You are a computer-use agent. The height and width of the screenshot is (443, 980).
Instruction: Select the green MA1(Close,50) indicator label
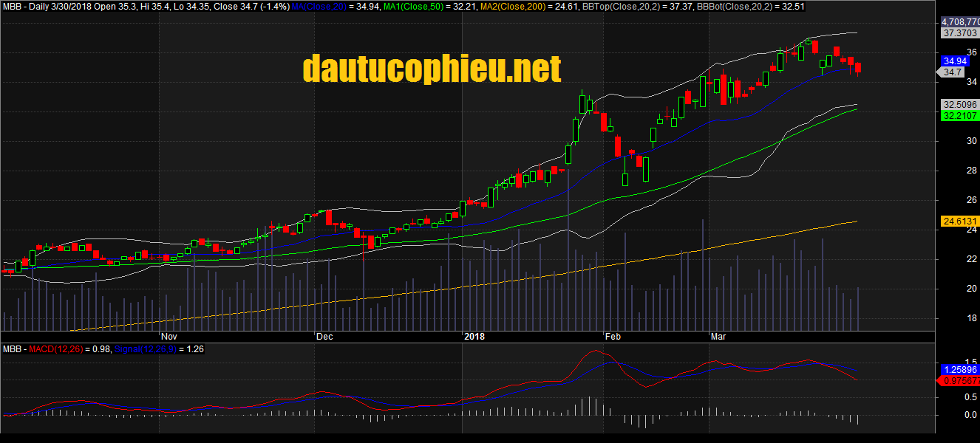click(x=414, y=6)
